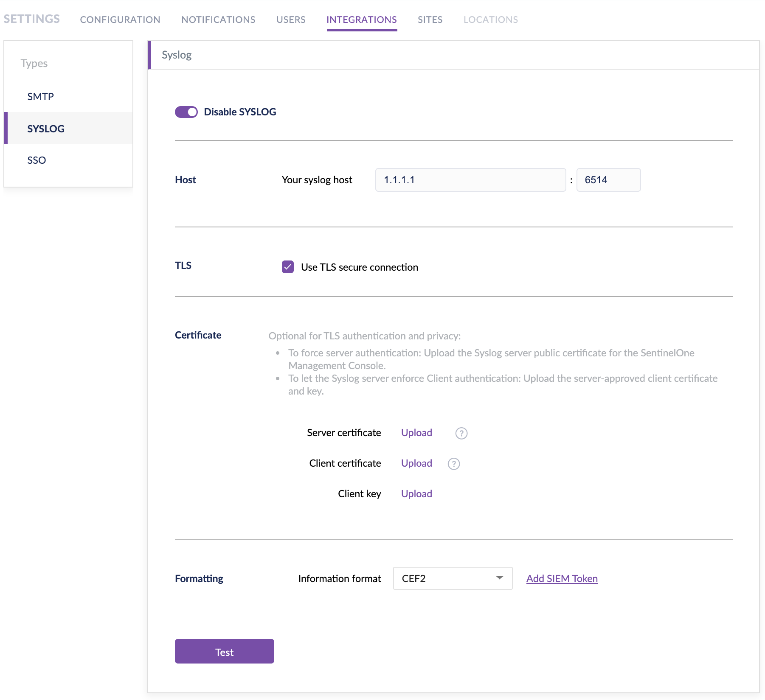Upload the Server certificate
The height and width of the screenshot is (700, 765).
point(416,433)
